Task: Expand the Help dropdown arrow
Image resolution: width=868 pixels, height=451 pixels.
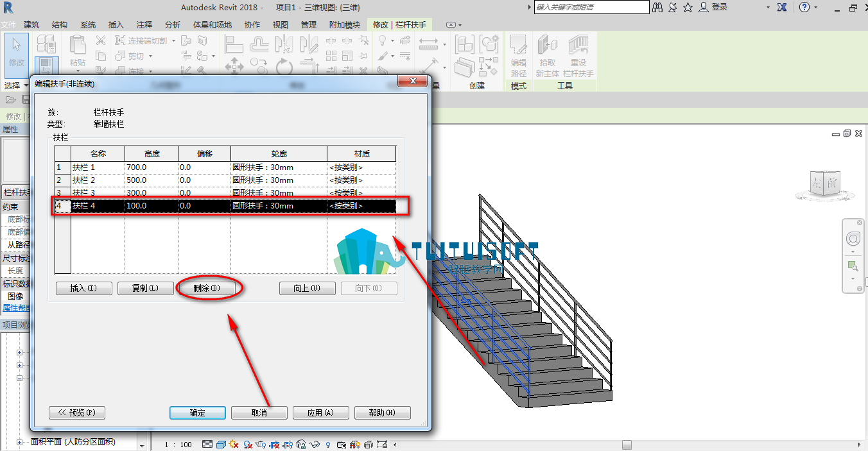Action: [x=815, y=8]
